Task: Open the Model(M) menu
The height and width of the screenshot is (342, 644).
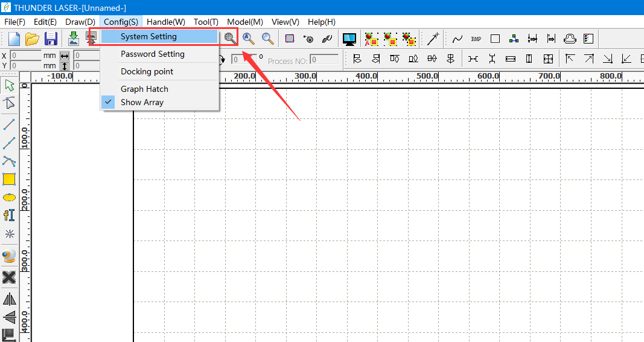Action: pos(245,22)
